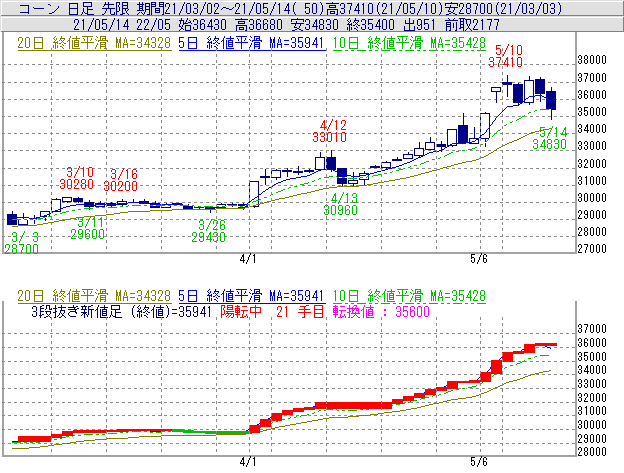Click the lower chart's 20日 終値平滑 MA=34328 legend

(x=94, y=296)
